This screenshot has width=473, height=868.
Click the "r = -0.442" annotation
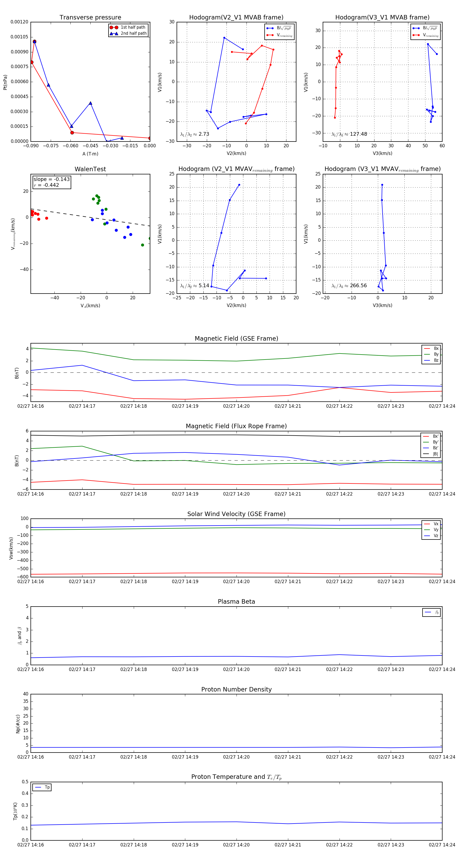click(47, 185)
